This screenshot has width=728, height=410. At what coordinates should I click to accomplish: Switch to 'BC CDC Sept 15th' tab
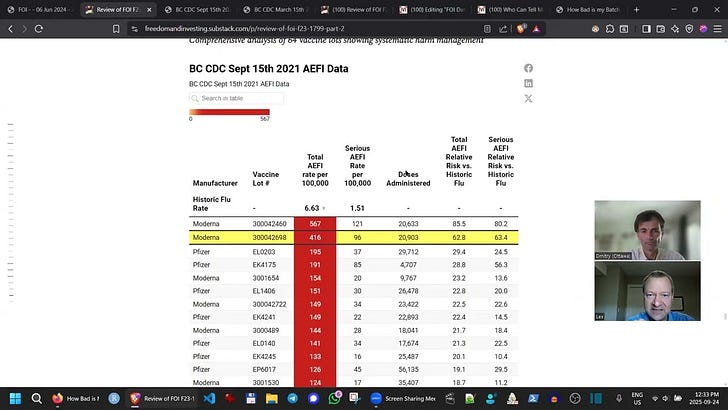pos(199,9)
